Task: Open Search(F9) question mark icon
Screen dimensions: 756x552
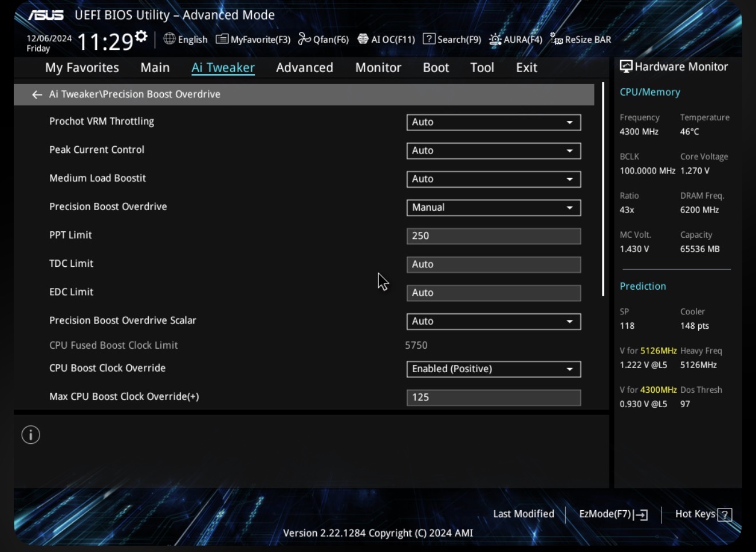Action: [x=429, y=38]
